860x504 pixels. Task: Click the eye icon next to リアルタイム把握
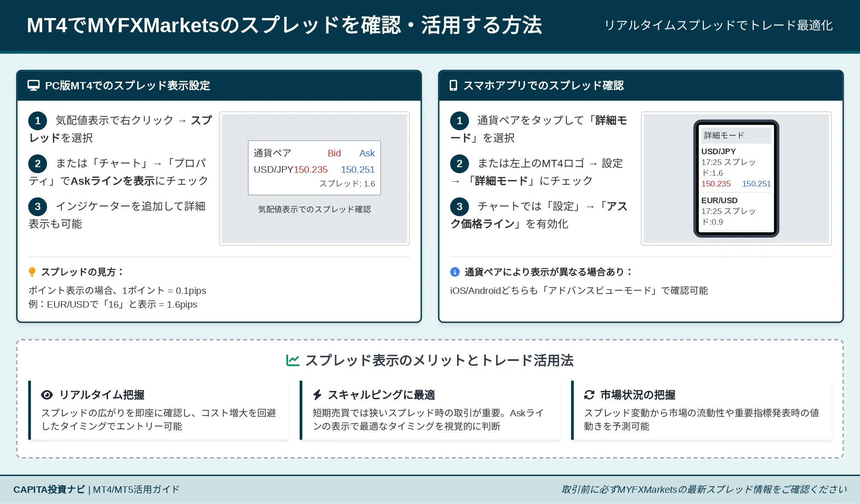(x=47, y=395)
